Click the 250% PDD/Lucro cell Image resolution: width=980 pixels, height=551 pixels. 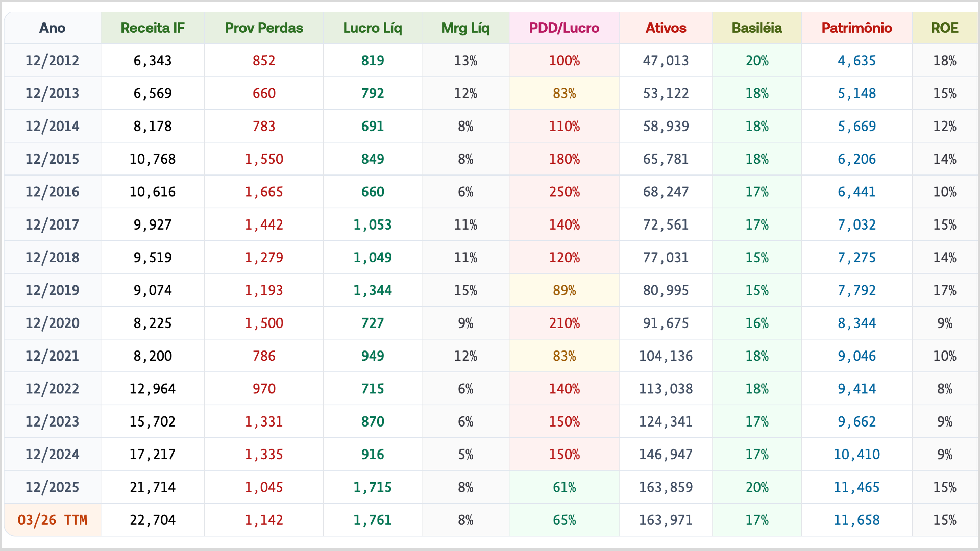click(564, 192)
